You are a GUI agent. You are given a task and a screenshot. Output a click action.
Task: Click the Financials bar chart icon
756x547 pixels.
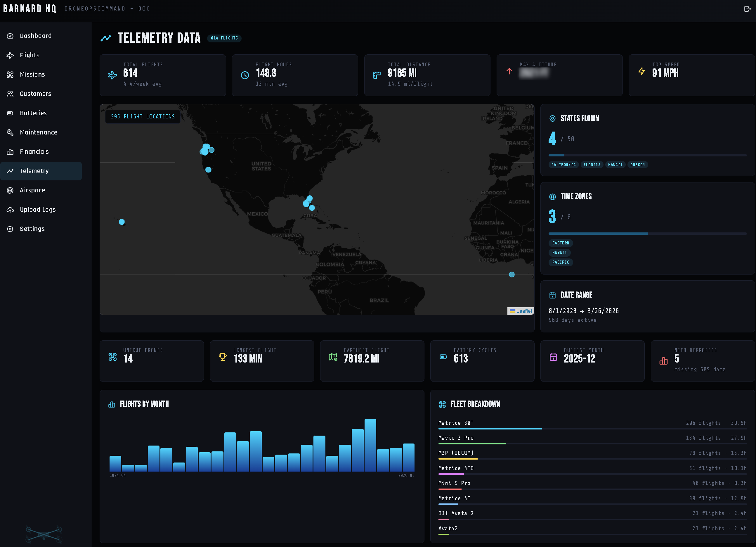tap(10, 152)
